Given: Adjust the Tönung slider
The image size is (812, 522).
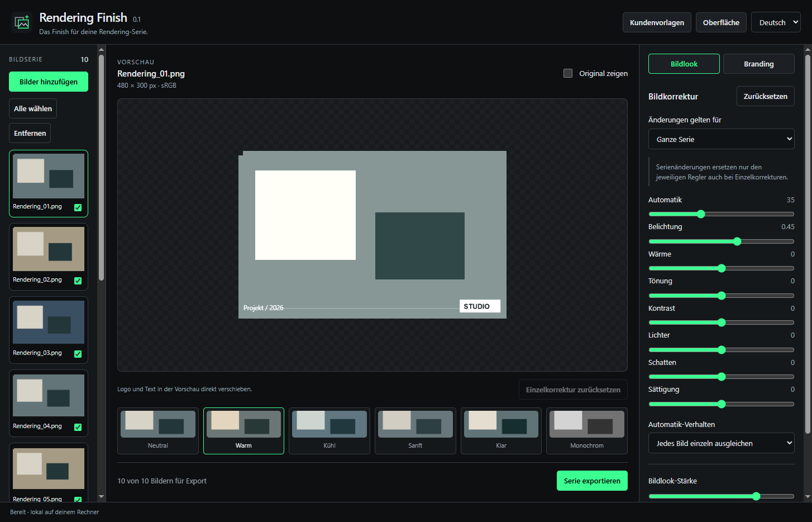Looking at the screenshot, I should [722, 296].
